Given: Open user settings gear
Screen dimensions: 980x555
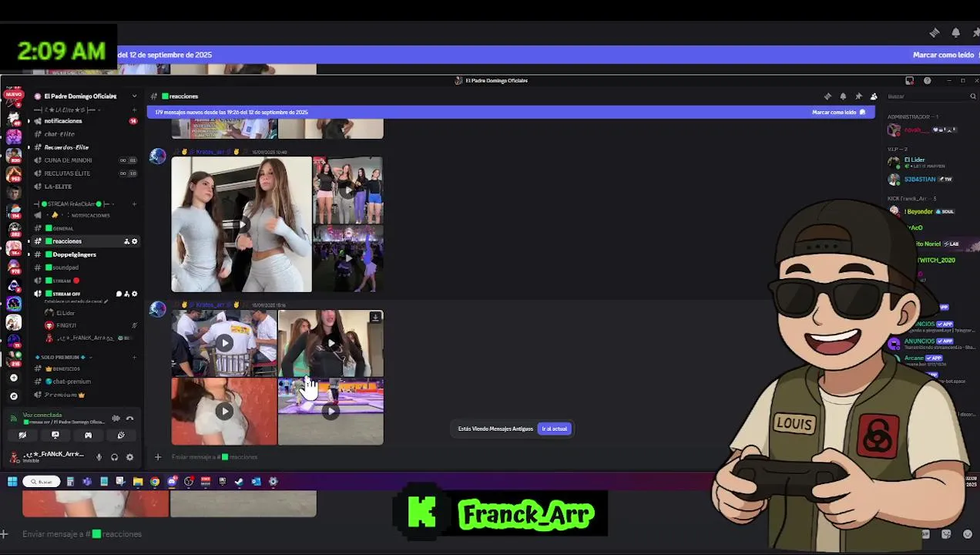Looking at the screenshot, I should 129,457.
